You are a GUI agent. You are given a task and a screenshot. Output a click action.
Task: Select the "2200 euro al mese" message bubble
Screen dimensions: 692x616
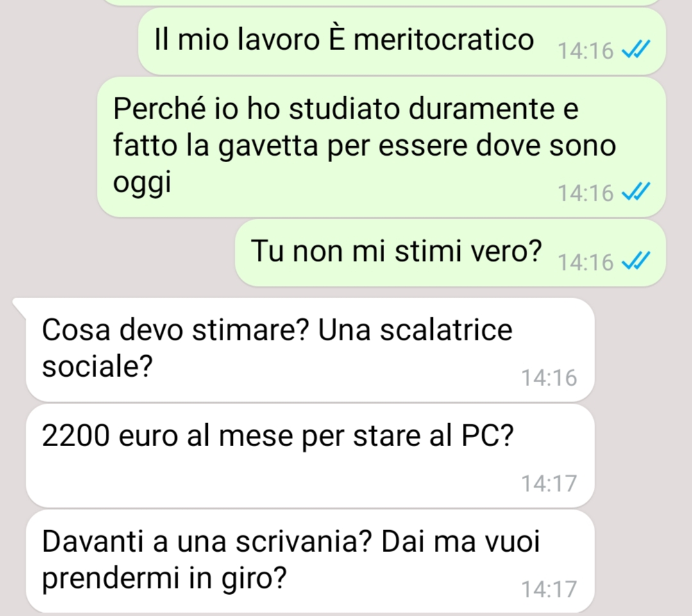coord(310,456)
